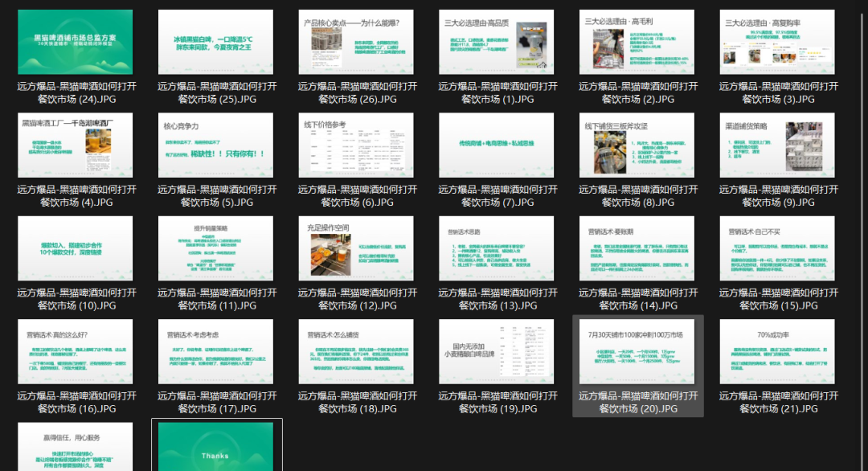
Task: Click file name ending '餐饮市场 (9).JPG'
Action: [778, 196]
